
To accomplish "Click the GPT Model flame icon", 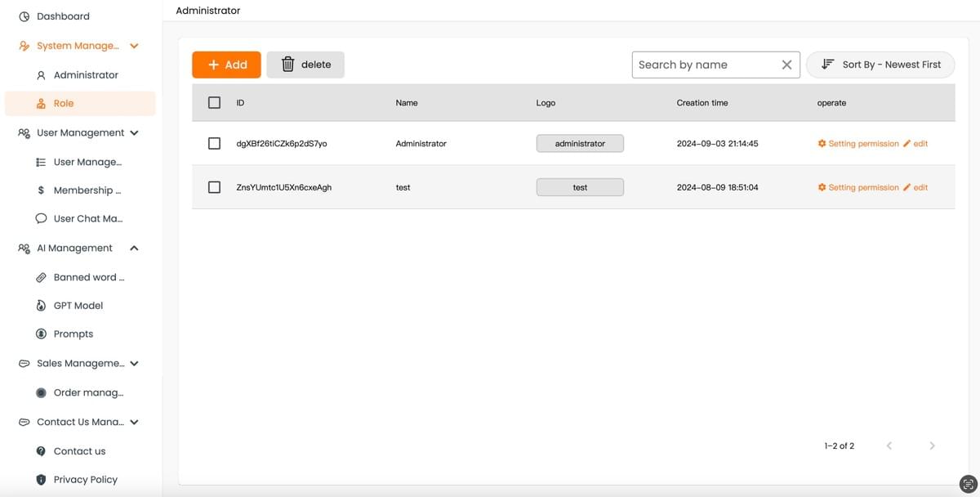I will pos(41,306).
